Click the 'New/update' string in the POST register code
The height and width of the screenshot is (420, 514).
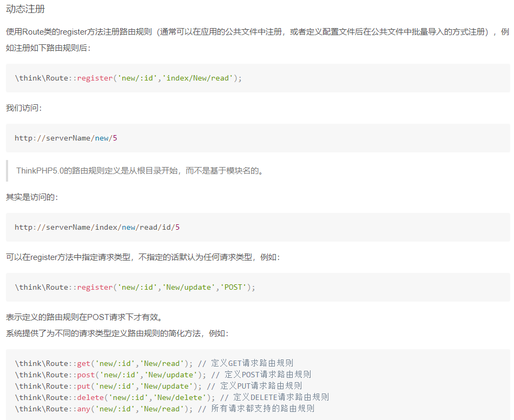pyautogui.click(x=187, y=287)
